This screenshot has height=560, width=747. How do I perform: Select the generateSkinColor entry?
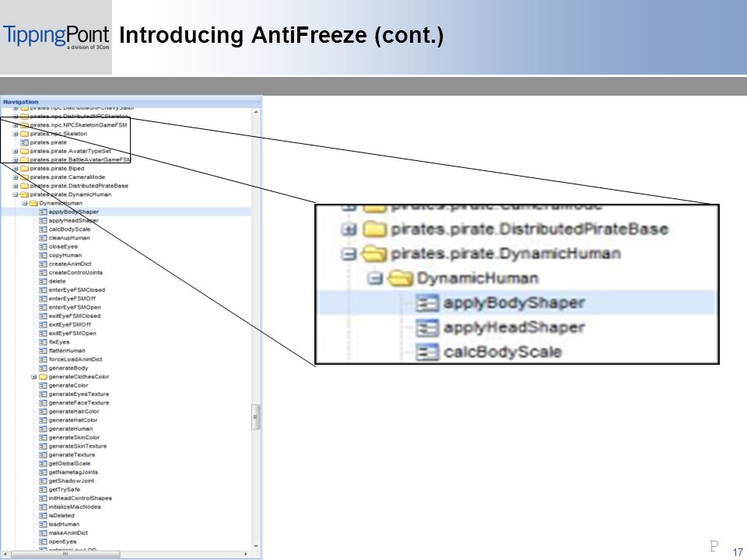point(75,438)
